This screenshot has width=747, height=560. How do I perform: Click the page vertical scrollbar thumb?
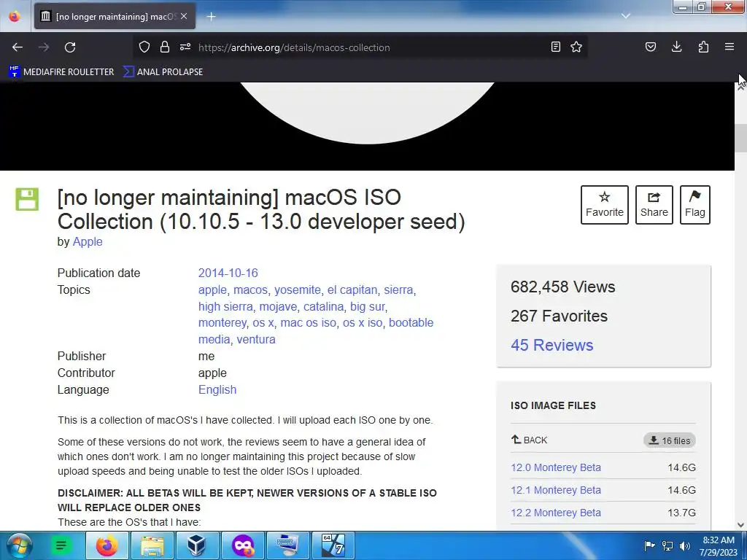pyautogui.click(x=741, y=138)
